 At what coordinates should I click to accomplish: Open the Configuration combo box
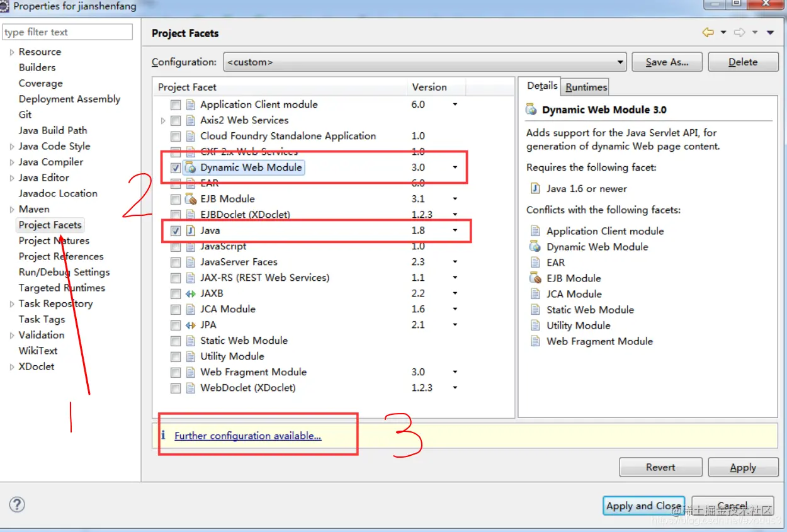pyautogui.click(x=425, y=62)
